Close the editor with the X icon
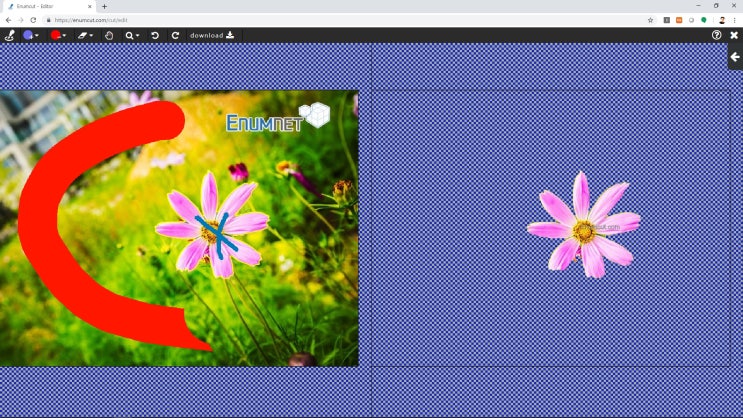The width and height of the screenshot is (743, 418). pos(734,35)
